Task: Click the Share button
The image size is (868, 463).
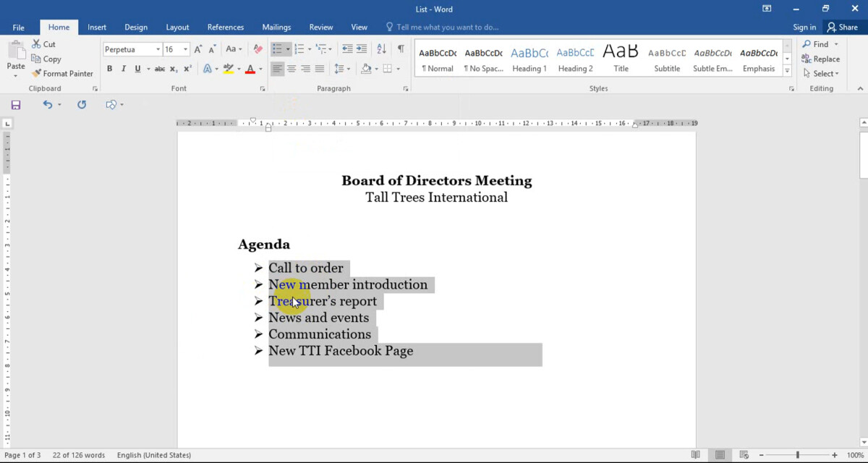Action: tap(842, 27)
